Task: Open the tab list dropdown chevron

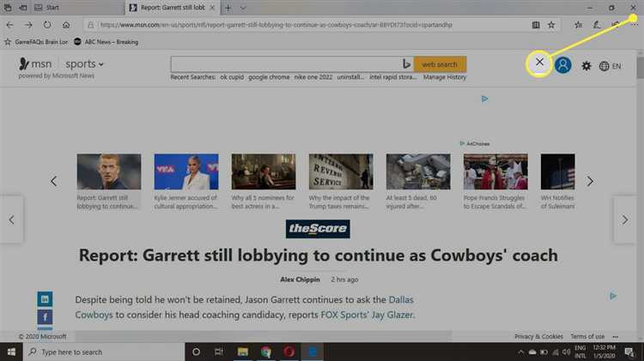Action: click(243, 8)
